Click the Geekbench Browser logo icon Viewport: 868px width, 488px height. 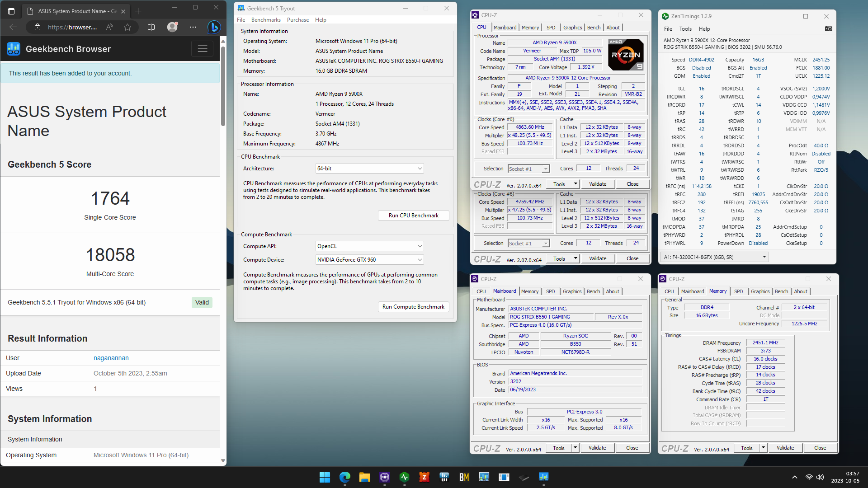pyautogui.click(x=14, y=49)
